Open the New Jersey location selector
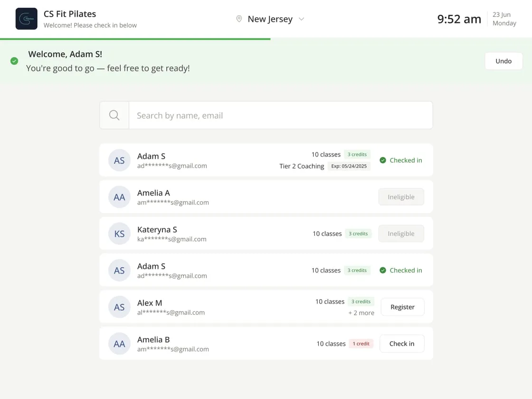The width and height of the screenshot is (532, 399). point(270,19)
